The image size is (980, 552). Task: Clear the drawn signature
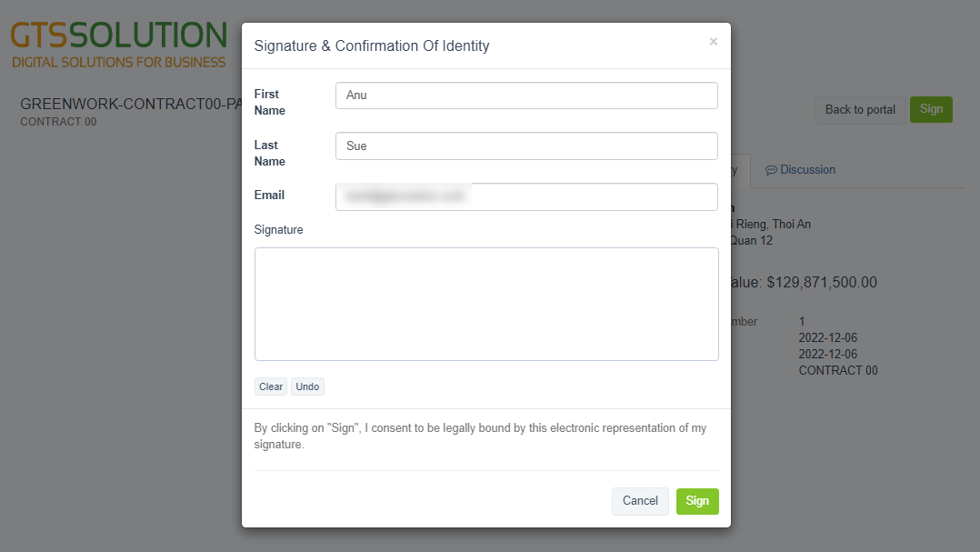(x=271, y=386)
